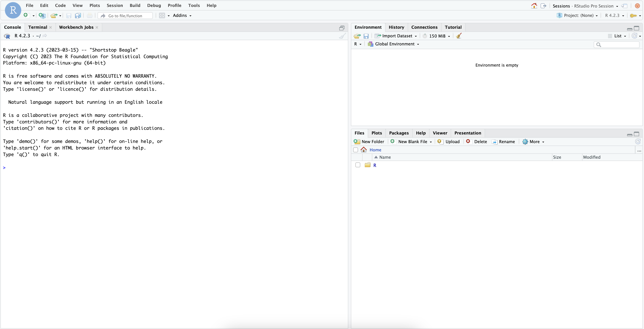This screenshot has width=644, height=329.
Task: Open the Session menu
Action: pyautogui.click(x=114, y=5)
